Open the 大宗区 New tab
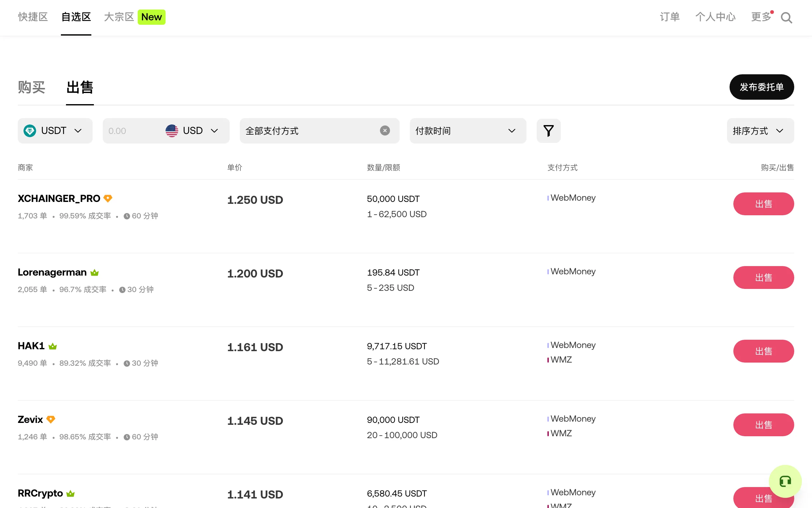The image size is (812, 508). tap(134, 17)
